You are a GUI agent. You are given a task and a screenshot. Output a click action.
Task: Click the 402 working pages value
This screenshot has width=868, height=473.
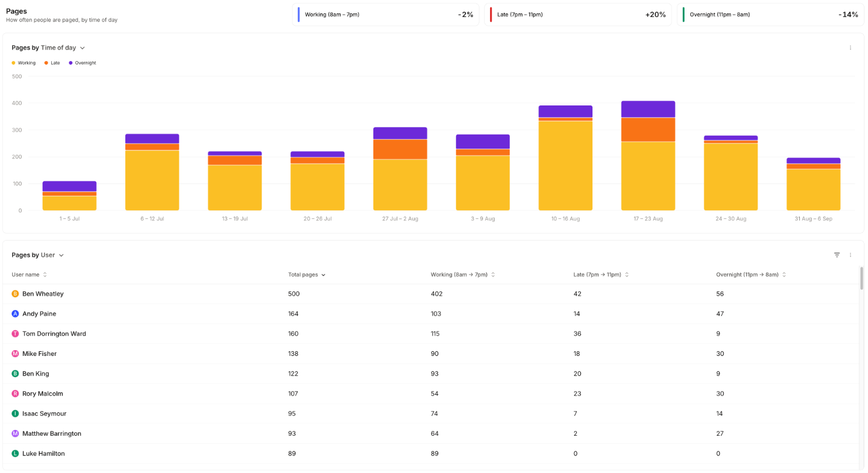[436, 294]
